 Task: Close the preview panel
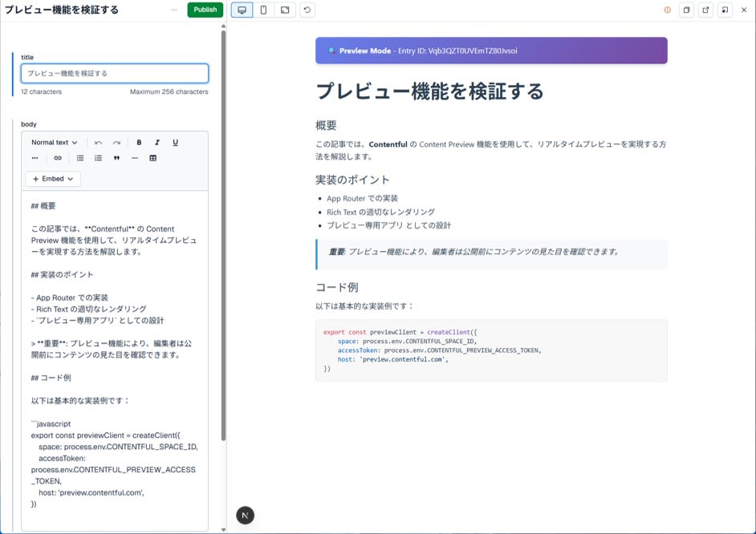pos(744,10)
